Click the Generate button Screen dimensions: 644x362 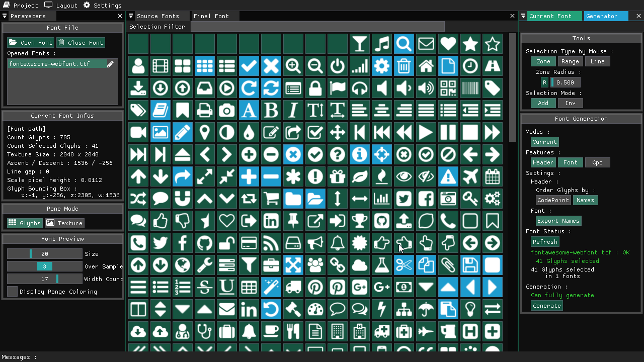[546, 306]
